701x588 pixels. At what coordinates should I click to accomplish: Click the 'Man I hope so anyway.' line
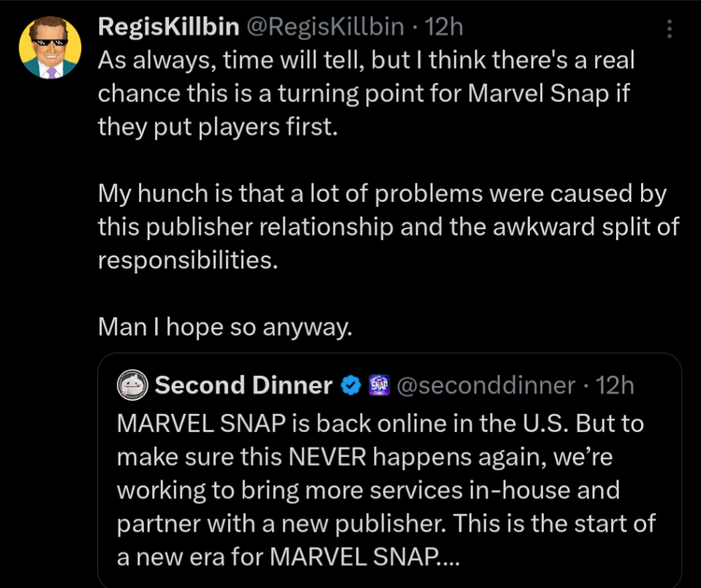coord(225,327)
